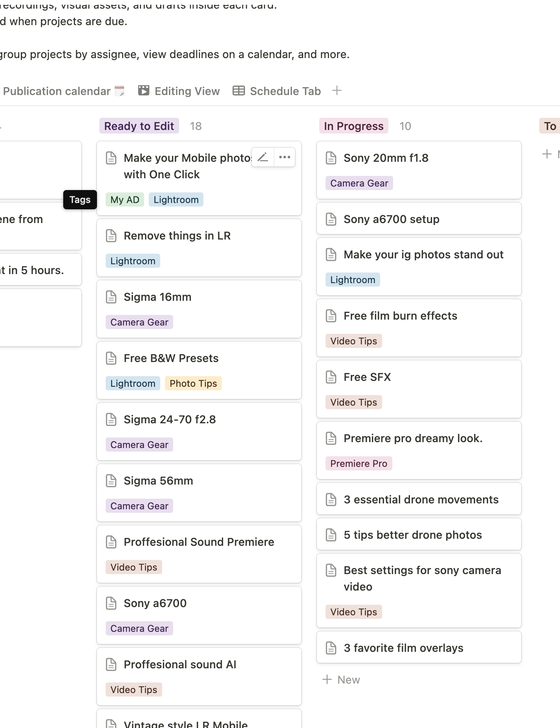Click the Editing View clapperboard icon
The width and height of the screenshot is (560, 728).
[144, 91]
